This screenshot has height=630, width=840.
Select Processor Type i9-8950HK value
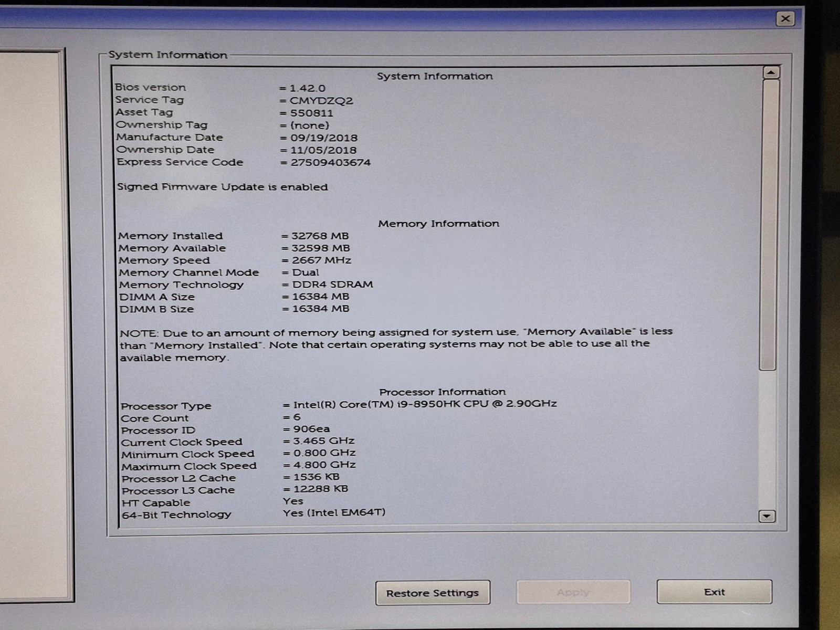[425, 404]
